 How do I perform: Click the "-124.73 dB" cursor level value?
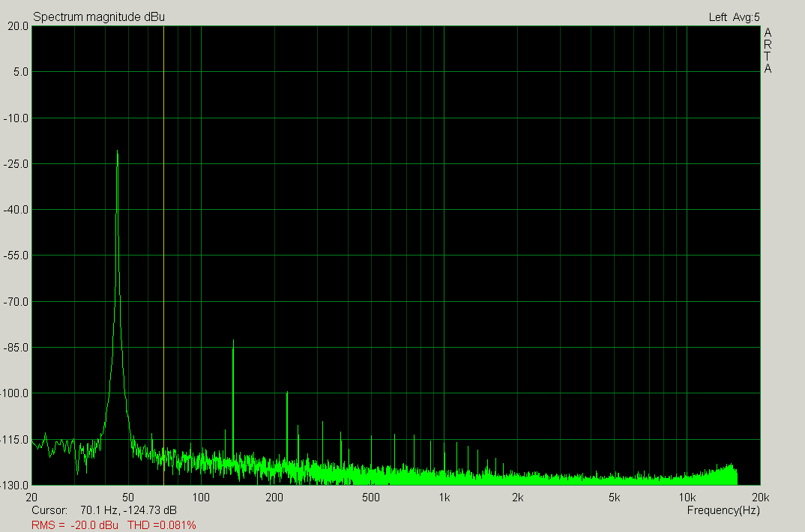point(151,510)
